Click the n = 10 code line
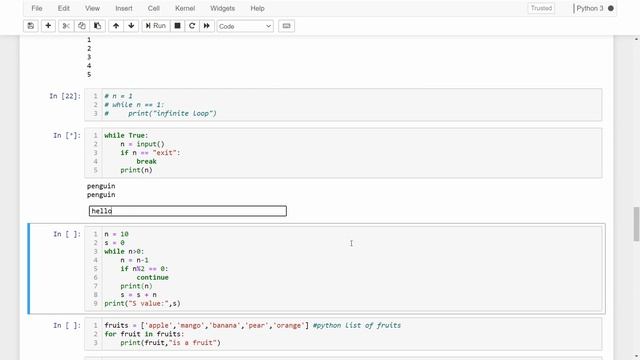This screenshot has width=640, height=360. pyautogui.click(x=116, y=234)
